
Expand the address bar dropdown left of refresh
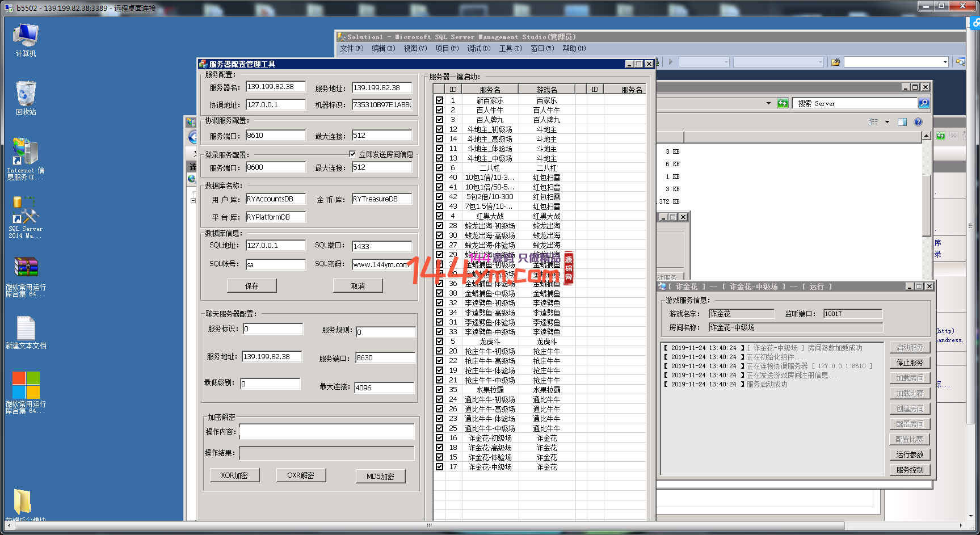coord(768,103)
